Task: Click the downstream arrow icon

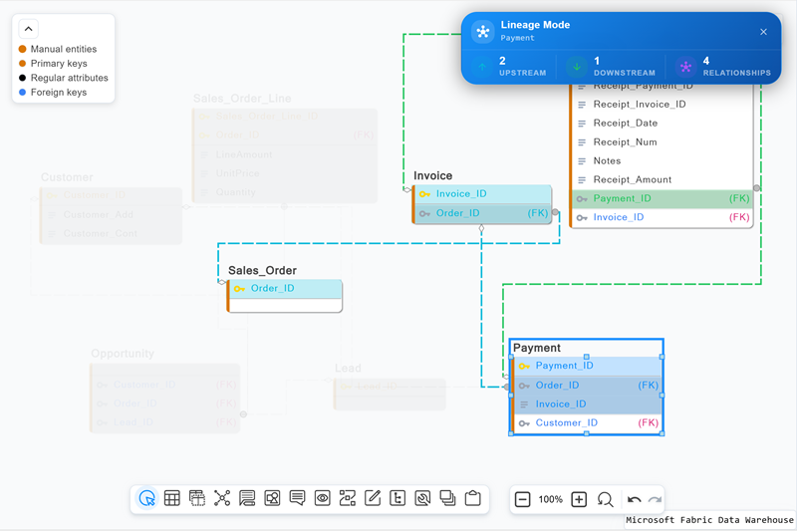Action: [x=577, y=67]
